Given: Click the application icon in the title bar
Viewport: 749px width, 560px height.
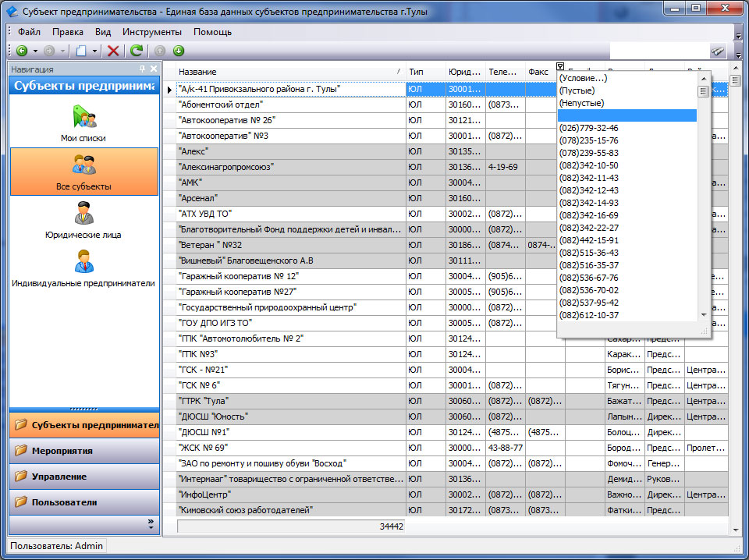Looking at the screenshot, I should pos(12,10).
